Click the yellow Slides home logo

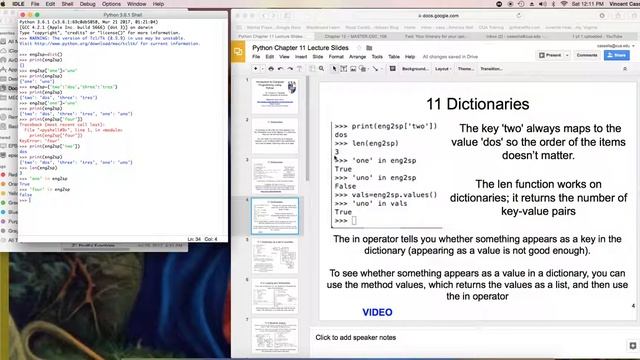(x=238, y=52)
